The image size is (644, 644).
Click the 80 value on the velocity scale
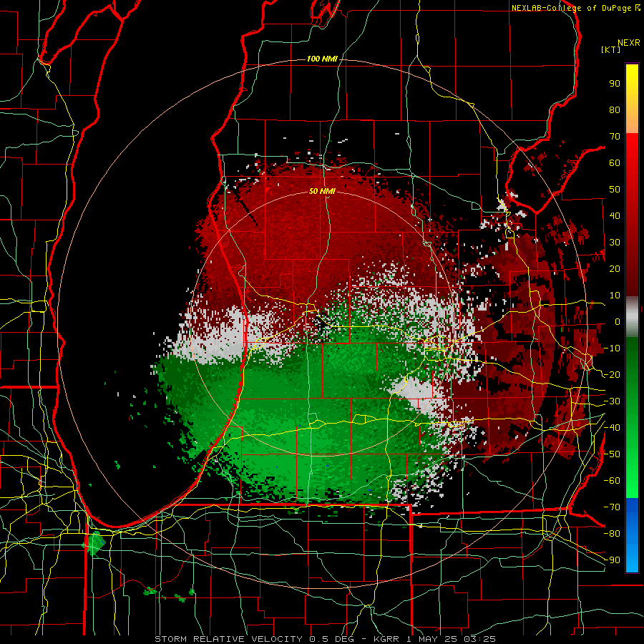(615, 109)
